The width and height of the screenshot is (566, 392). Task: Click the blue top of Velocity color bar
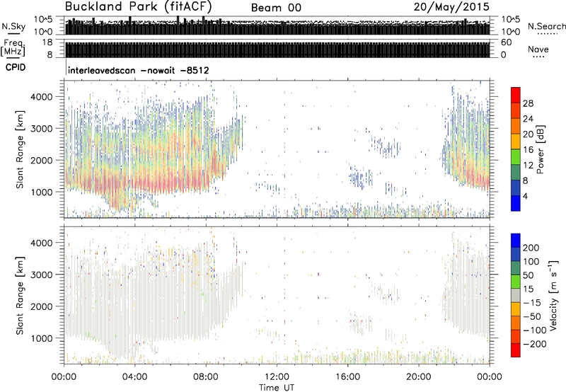click(516, 241)
